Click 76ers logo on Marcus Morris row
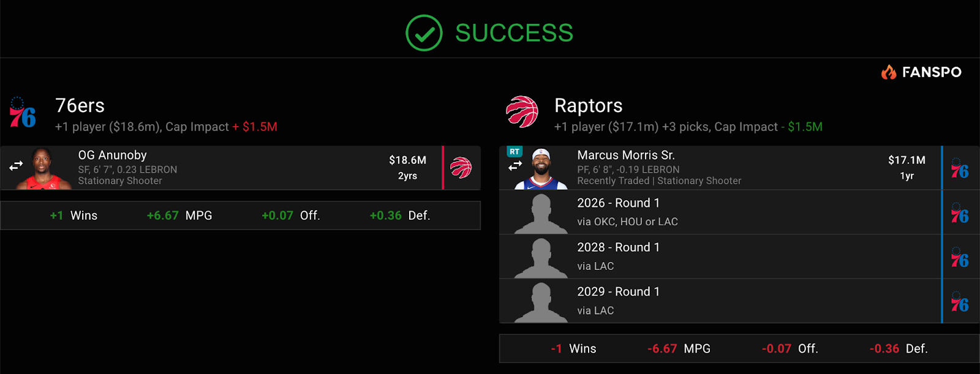Screen dimensions: 980x374 960,168
